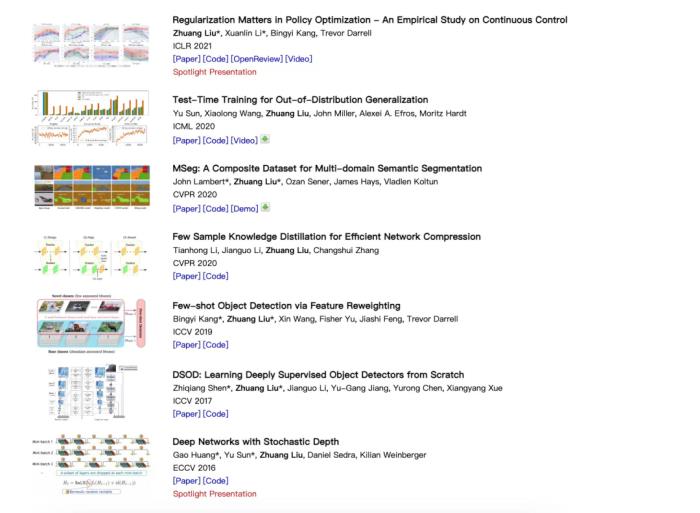Click the green icon after MSeg Demo link

tap(265, 207)
